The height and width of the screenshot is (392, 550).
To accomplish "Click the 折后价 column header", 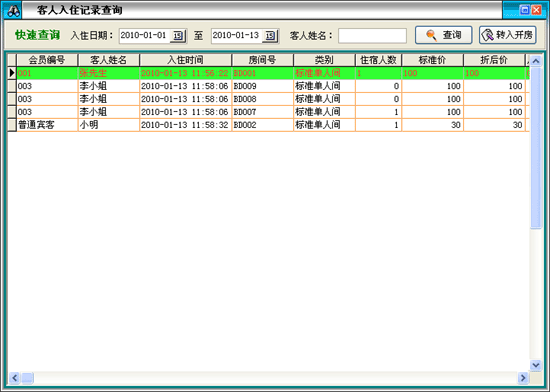I will point(494,60).
